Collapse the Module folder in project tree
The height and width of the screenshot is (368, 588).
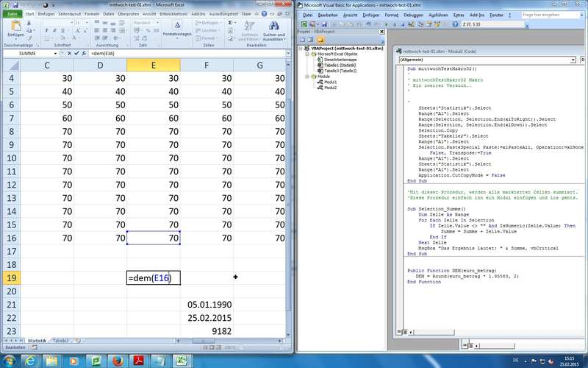click(306, 75)
